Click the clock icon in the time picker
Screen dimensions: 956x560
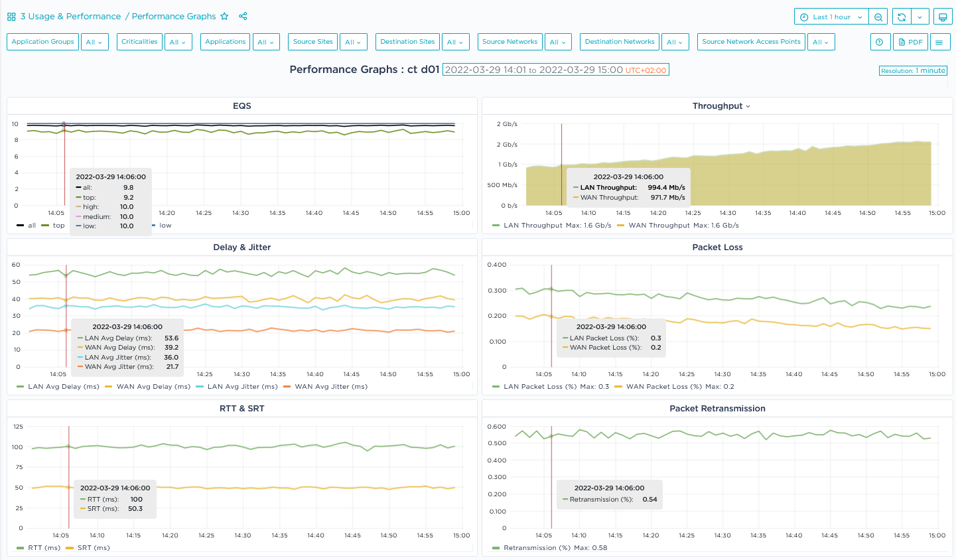804,16
